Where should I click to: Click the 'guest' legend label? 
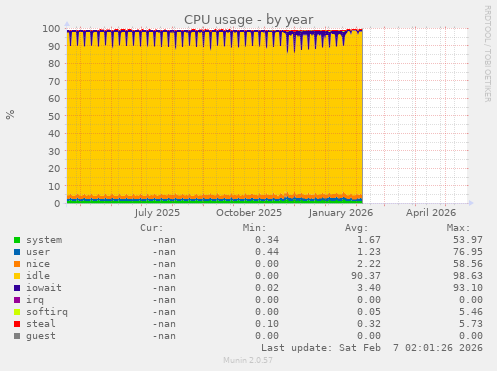pyautogui.click(x=41, y=336)
